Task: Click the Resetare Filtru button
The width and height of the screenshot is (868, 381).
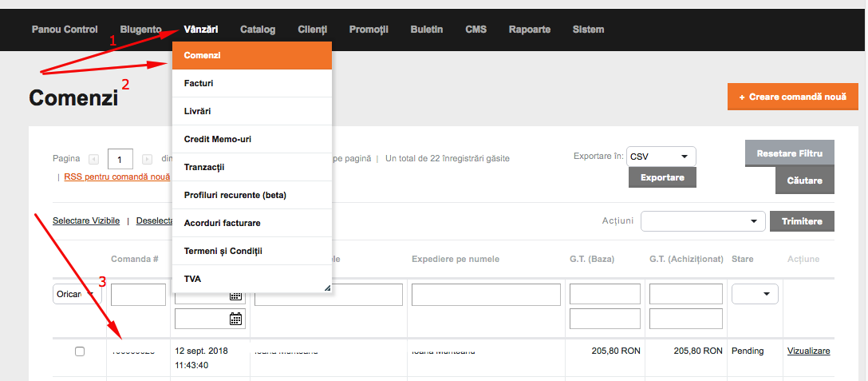Action: tap(790, 153)
